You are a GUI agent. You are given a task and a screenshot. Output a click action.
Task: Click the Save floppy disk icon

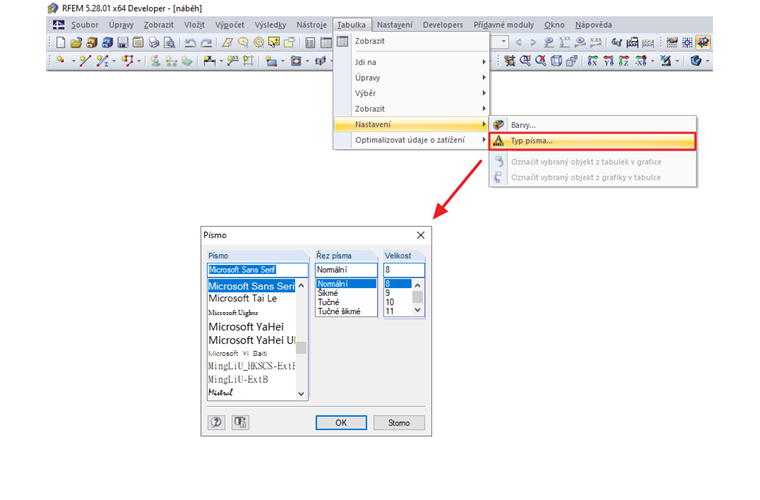pos(123,43)
